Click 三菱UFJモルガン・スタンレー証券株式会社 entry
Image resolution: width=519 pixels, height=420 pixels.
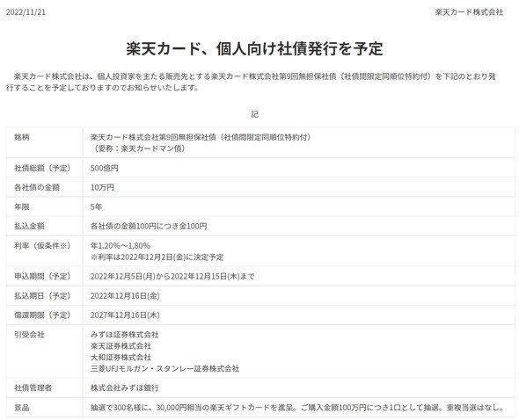[164, 368]
